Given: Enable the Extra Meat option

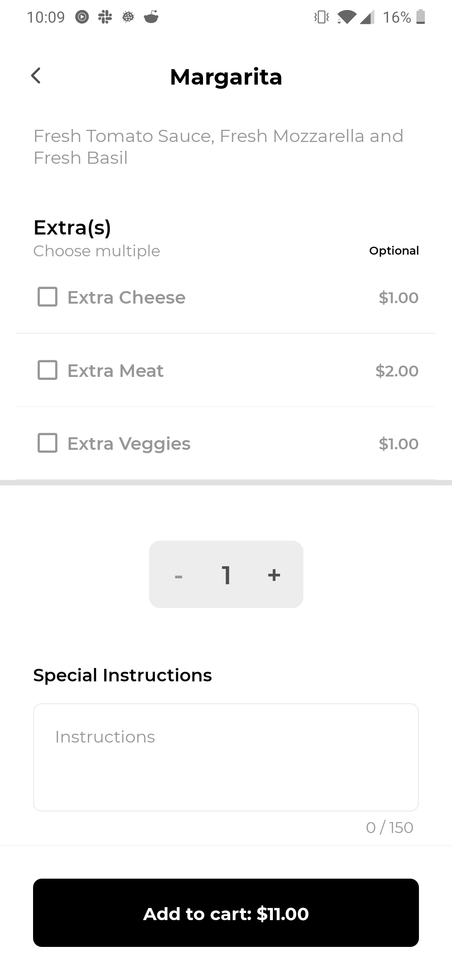Looking at the screenshot, I should point(48,370).
